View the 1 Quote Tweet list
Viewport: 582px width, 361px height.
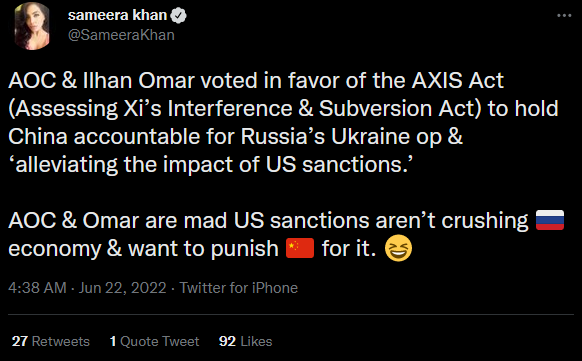[x=154, y=341]
